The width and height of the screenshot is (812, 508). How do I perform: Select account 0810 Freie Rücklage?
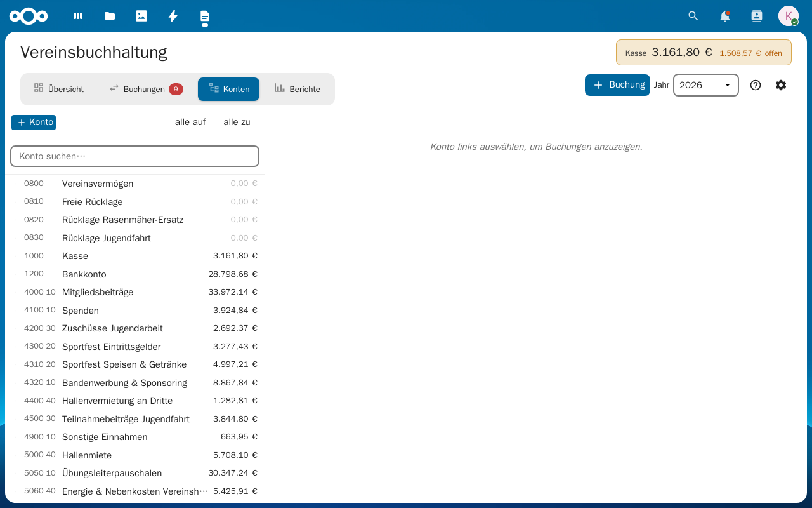(134, 202)
